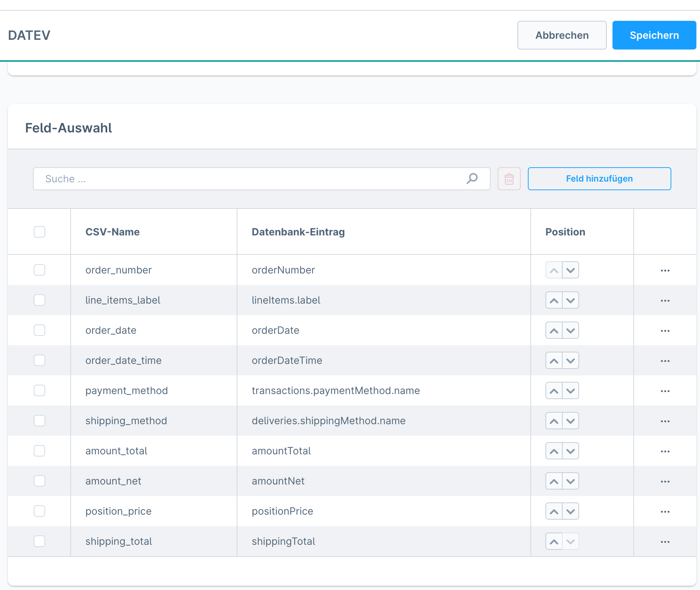This screenshot has height=590, width=700.
Task: Move amount_total row up
Action: click(554, 451)
